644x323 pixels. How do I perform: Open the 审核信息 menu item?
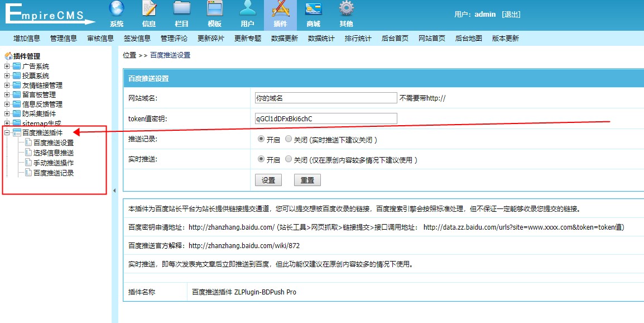pos(100,38)
